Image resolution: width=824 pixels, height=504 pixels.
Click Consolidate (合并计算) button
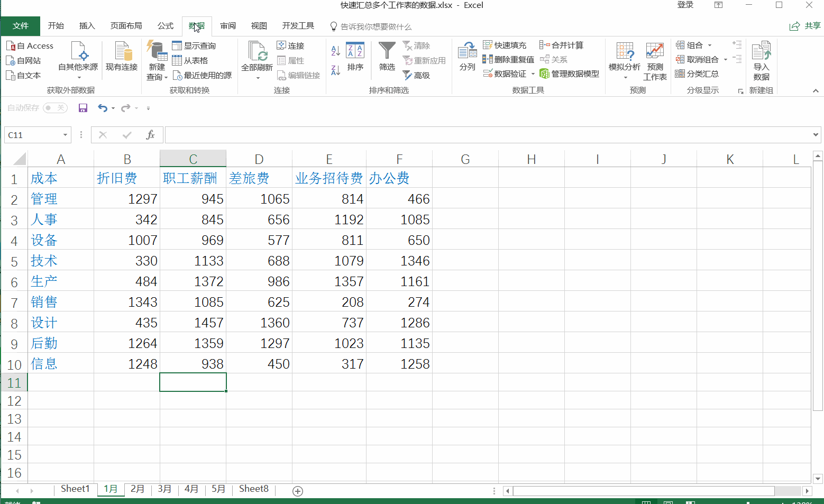click(x=562, y=45)
